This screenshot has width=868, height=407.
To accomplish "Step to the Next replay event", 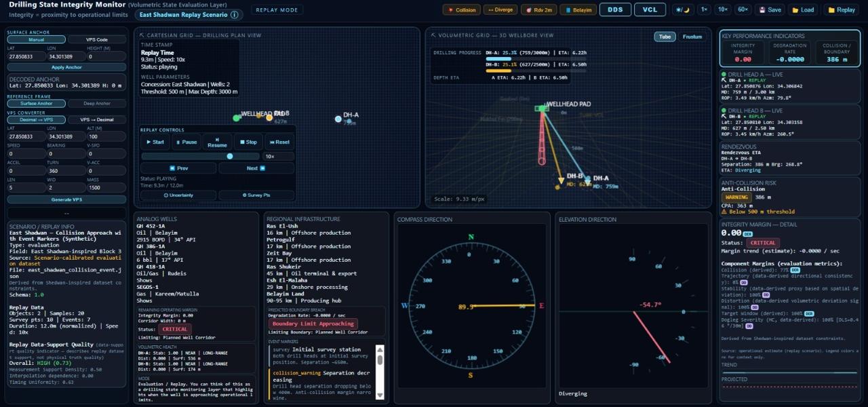I will coord(256,168).
